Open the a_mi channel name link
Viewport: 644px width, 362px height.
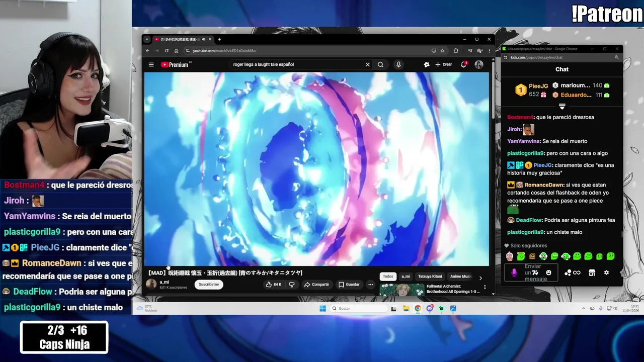point(164,282)
